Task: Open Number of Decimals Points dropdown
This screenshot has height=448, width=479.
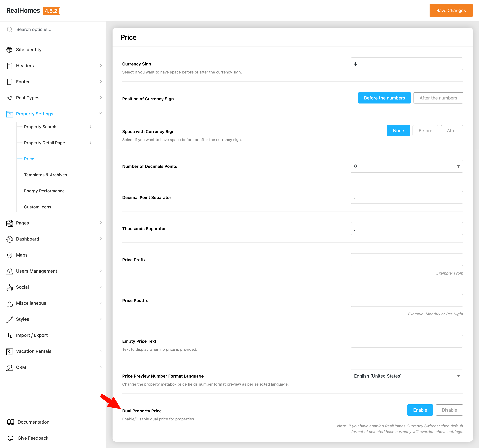Action: tap(406, 166)
